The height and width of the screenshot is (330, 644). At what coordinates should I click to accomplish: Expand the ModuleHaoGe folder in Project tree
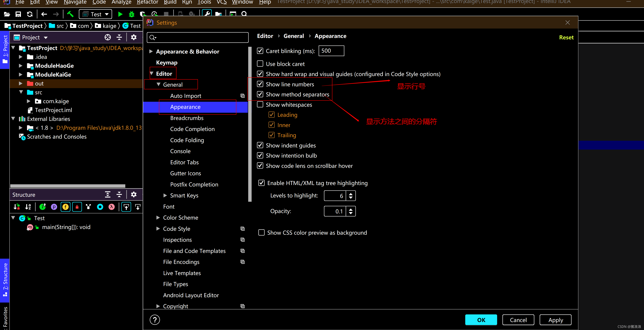(x=21, y=66)
